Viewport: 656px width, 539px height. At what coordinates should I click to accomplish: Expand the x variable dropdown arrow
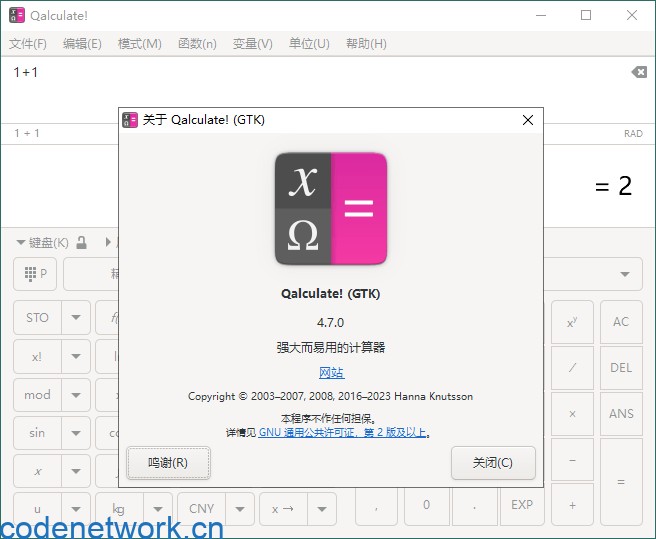click(x=76, y=471)
